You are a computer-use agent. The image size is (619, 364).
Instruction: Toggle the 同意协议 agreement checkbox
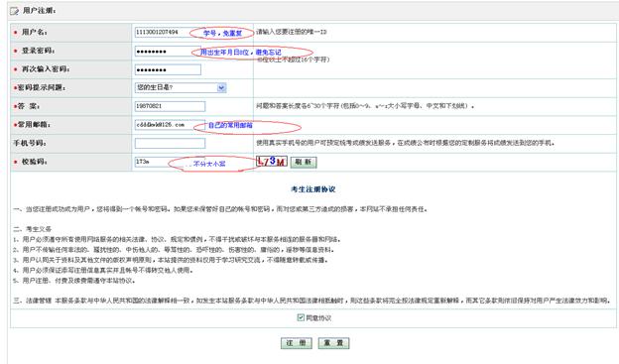[301, 317]
